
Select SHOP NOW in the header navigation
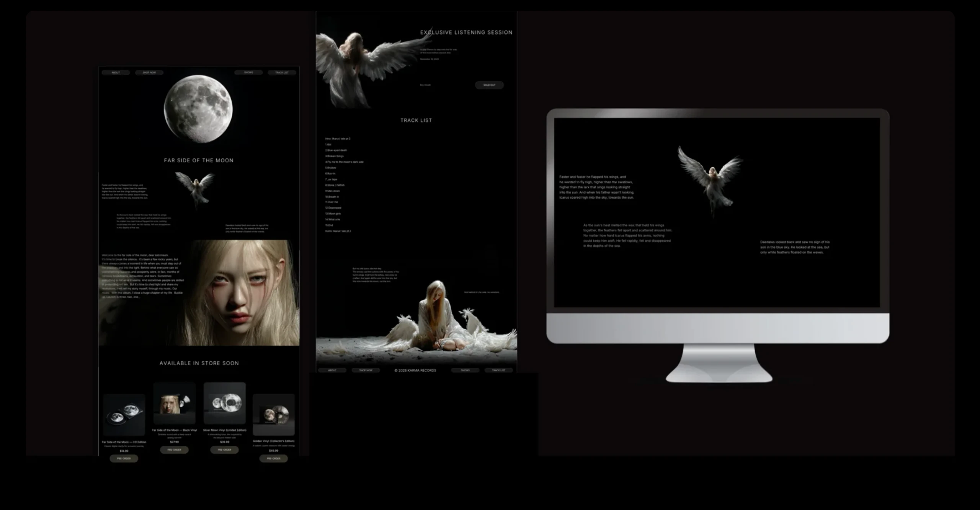[149, 72]
